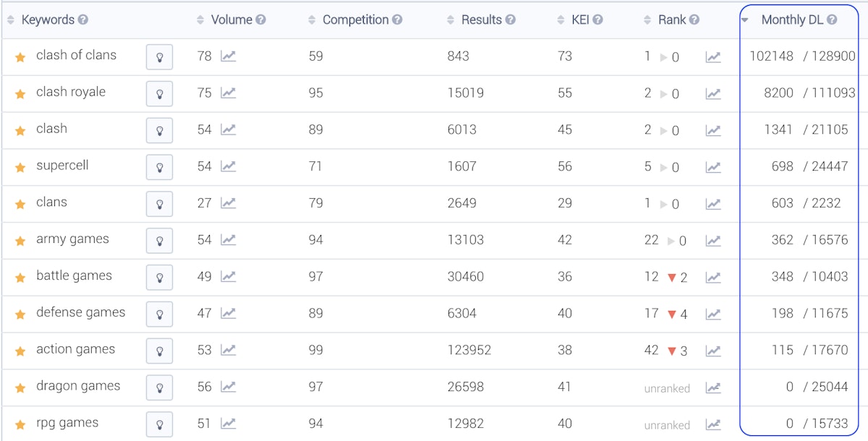Click the help icon beside Monthly DL

[832, 20]
